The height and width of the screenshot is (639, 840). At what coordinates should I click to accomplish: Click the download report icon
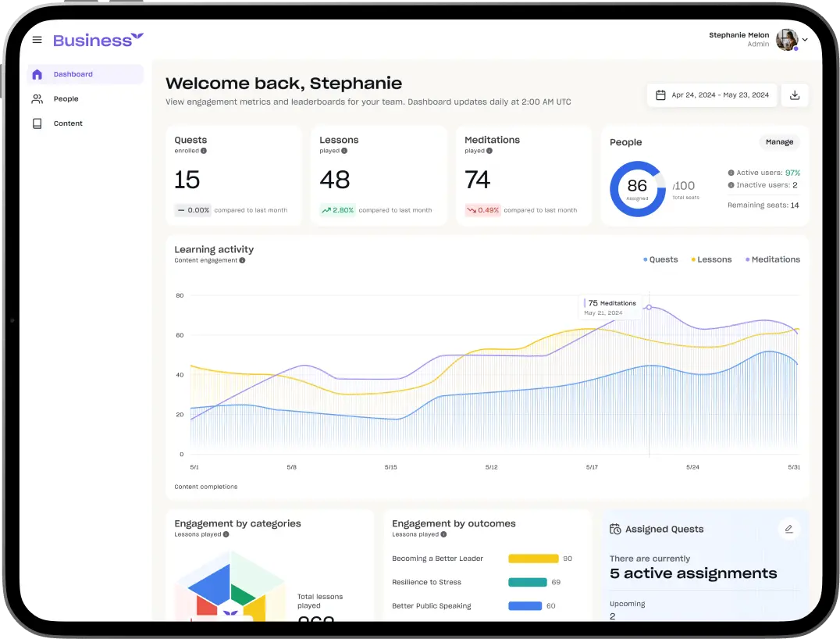pyautogui.click(x=795, y=95)
